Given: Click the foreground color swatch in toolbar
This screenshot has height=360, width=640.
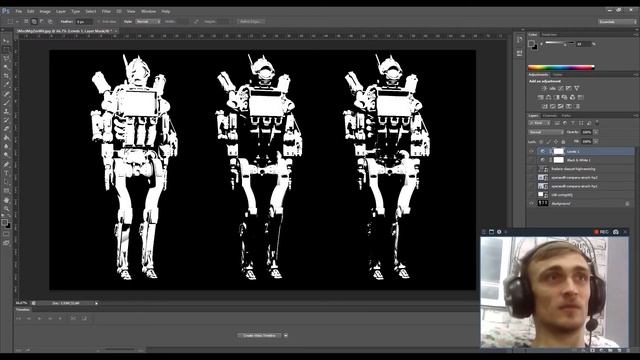Looking at the screenshot, I should (4, 222).
